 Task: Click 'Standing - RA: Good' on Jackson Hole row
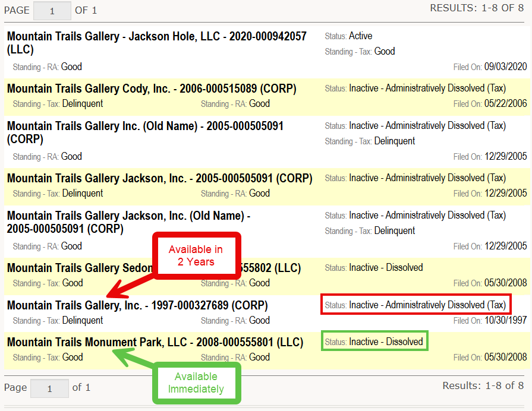(47, 67)
